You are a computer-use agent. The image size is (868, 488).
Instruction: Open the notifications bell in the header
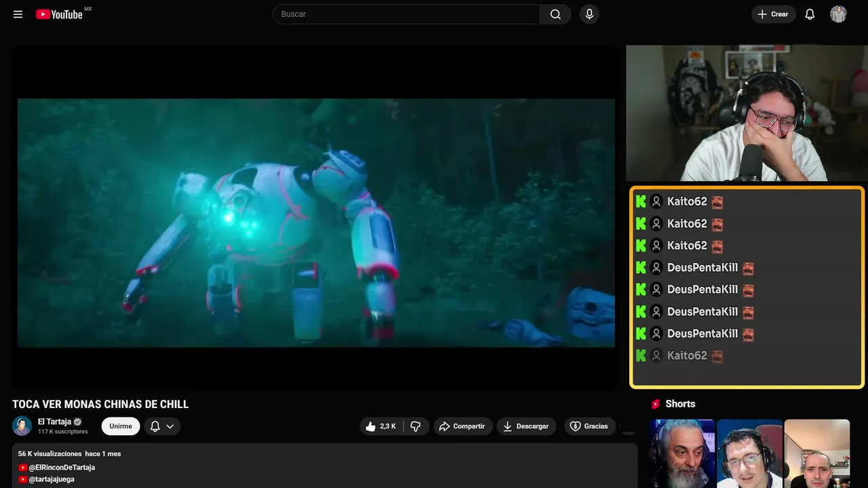pos(810,14)
